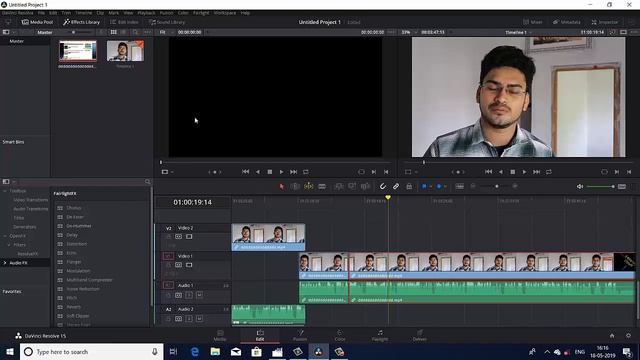Mute monitoring with the speaker icon
Image resolution: width=640 pixels, height=360 pixels.
point(580,187)
